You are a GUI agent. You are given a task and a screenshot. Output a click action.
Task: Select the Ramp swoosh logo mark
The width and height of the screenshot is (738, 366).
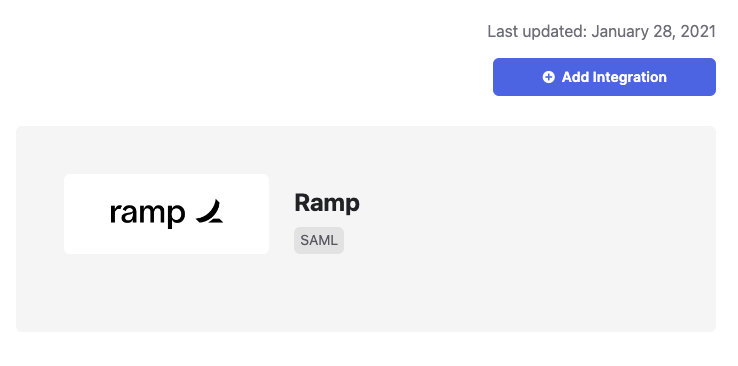pyautogui.click(x=209, y=211)
